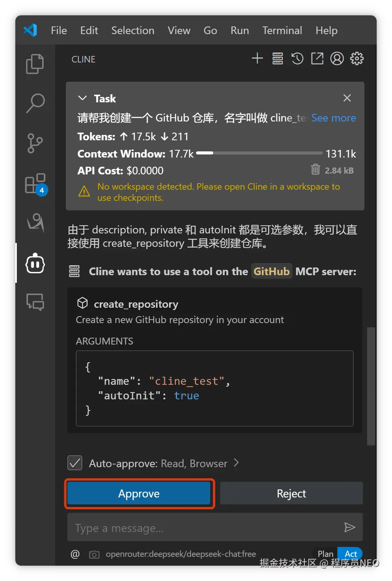
Task: Open the Selection menu
Action: [x=133, y=30]
